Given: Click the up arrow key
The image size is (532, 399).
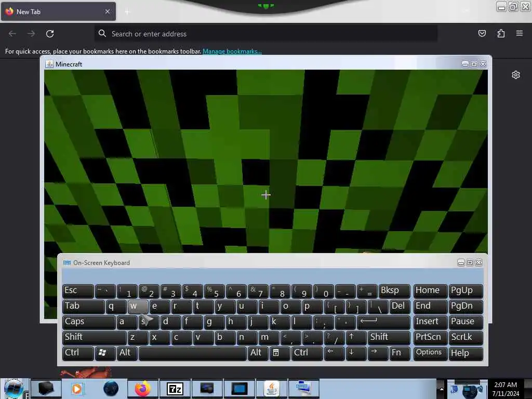Looking at the screenshot, I should [356, 338].
